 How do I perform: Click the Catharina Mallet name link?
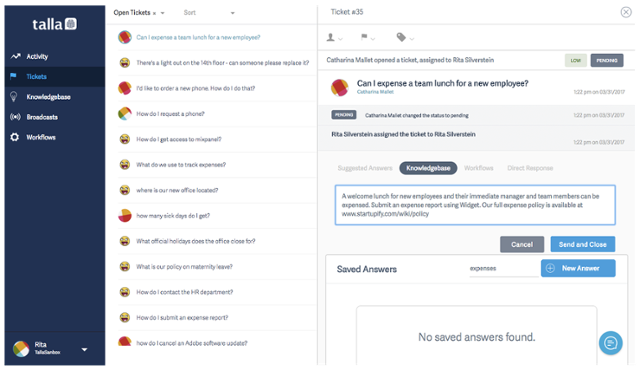[375, 92]
